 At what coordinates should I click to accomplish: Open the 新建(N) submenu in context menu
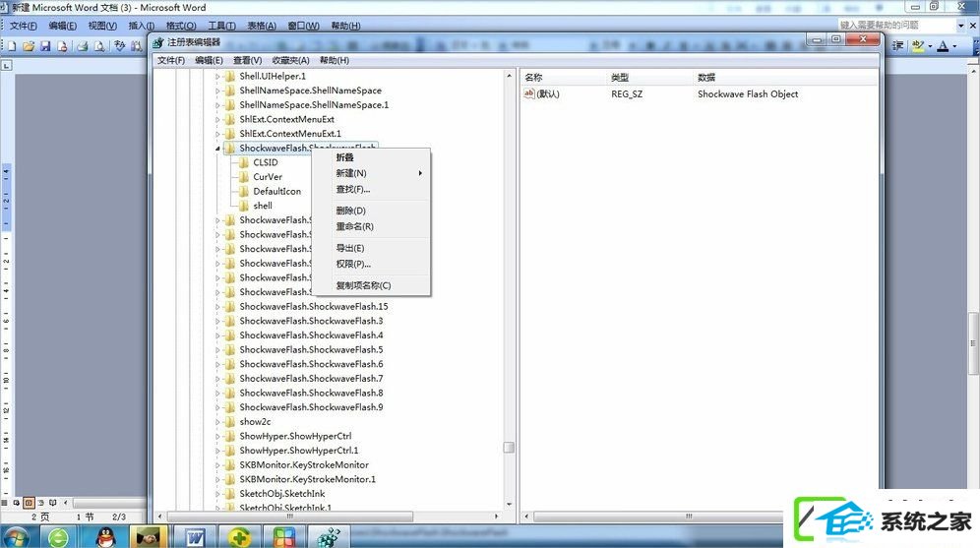click(371, 173)
